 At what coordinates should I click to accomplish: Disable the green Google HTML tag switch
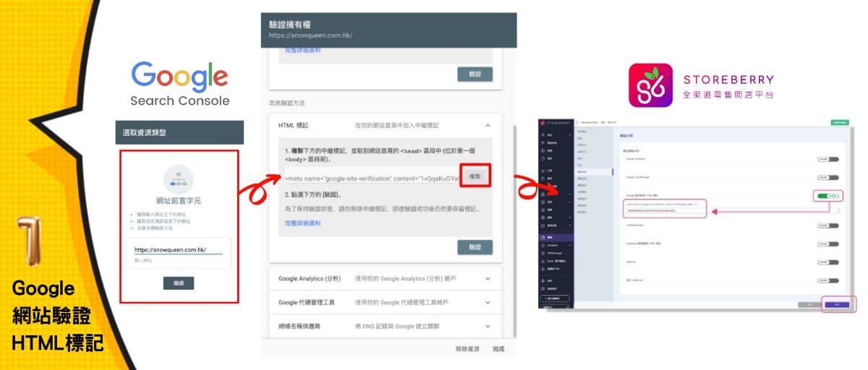tap(829, 195)
